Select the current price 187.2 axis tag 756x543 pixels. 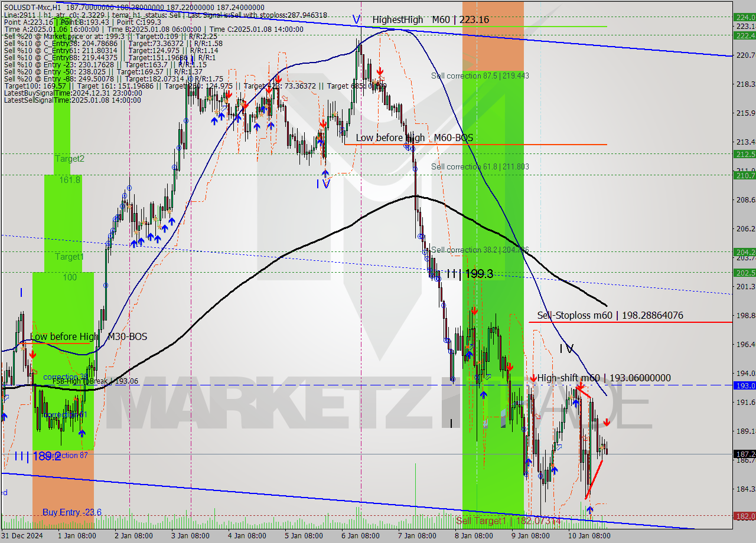point(744,454)
